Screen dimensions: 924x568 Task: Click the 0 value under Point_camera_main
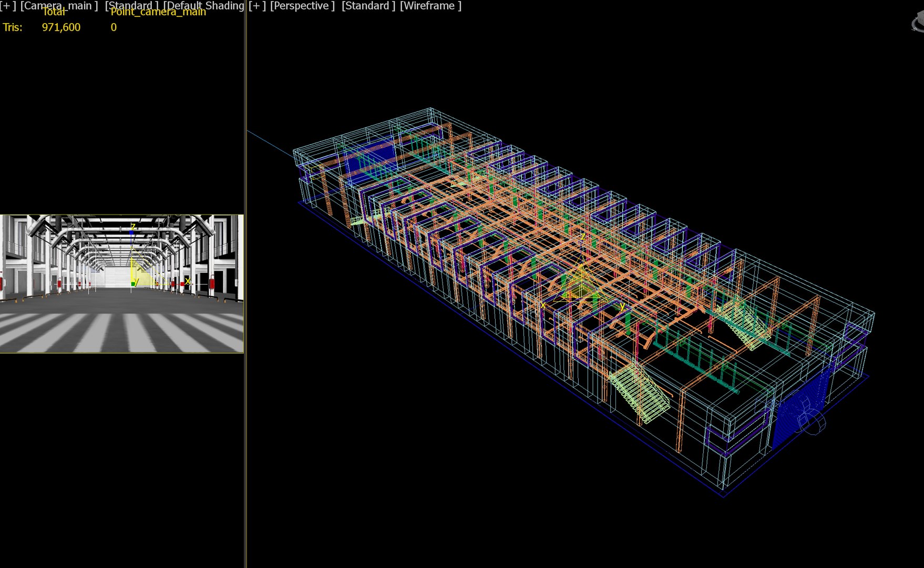tap(114, 27)
